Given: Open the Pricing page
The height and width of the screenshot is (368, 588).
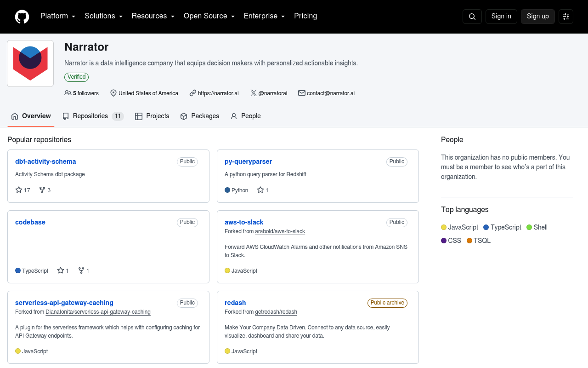Looking at the screenshot, I should pyautogui.click(x=305, y=16).
